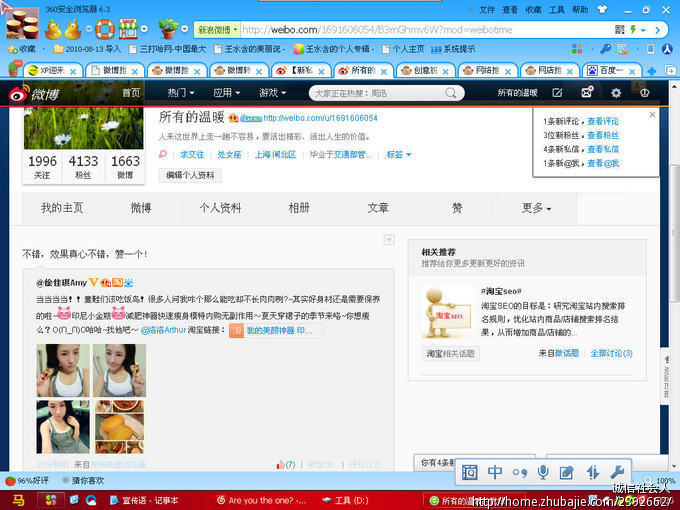Switch to the 百度 browser tab
Viewport: 680px width, 510px height.
click(x=611, y=70)
